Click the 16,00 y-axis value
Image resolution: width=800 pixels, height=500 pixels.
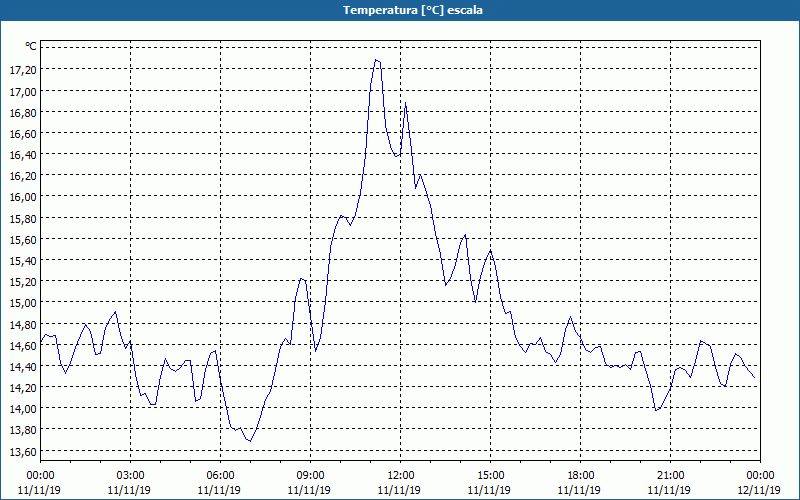pyautogui.click(x=23, y=197)
